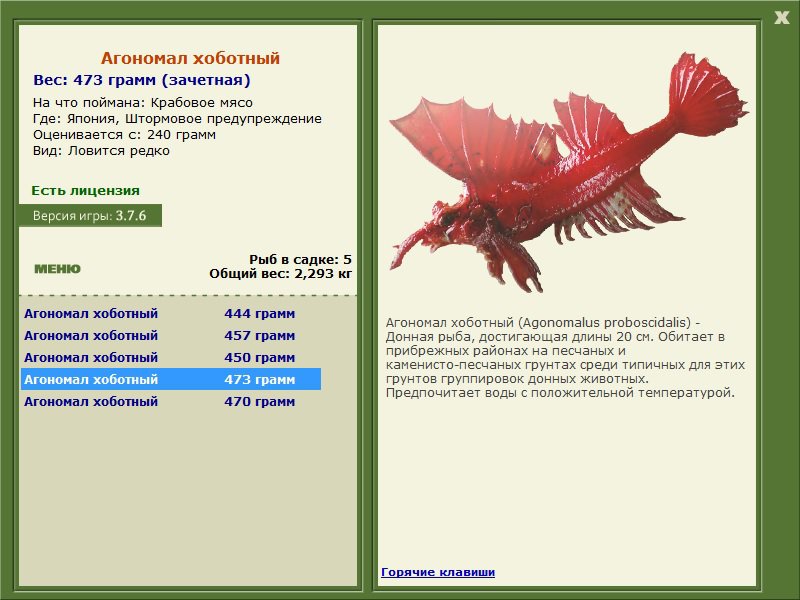Click the Версия игры: 3.7.6 label
Viewport: 800px width, 600px height.
(90, 215)
